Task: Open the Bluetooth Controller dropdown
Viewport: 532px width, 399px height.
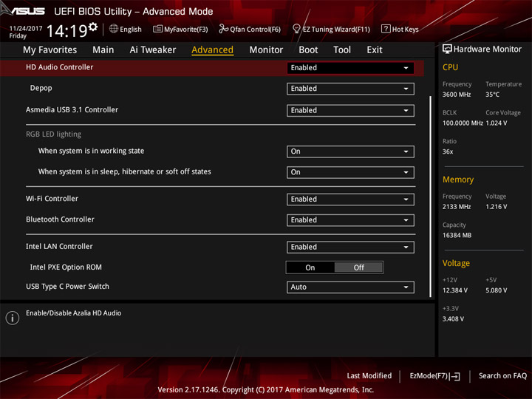Action: (350, 220)
